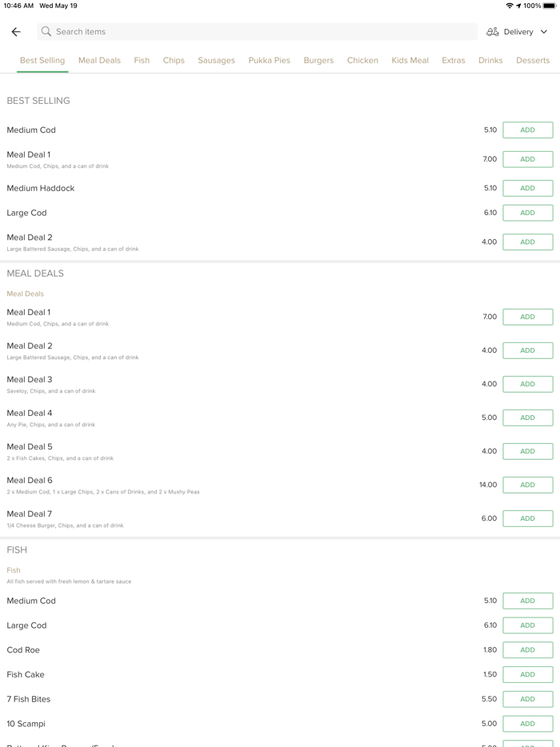Open the Pukka Pies tab
The width and height of the screenshot is (560, 747).
click(x=269, y=60)
